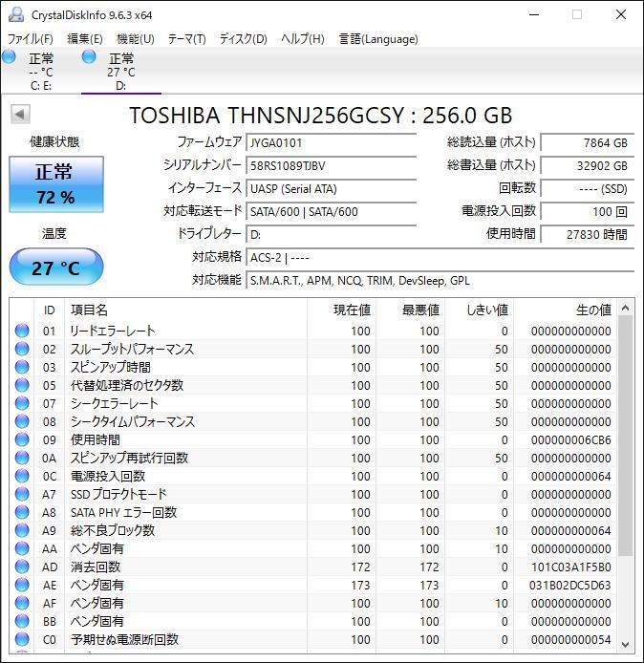This screenshot has width=644, height=663.
Task: Select the D: disk status orb
Action: 89,56
